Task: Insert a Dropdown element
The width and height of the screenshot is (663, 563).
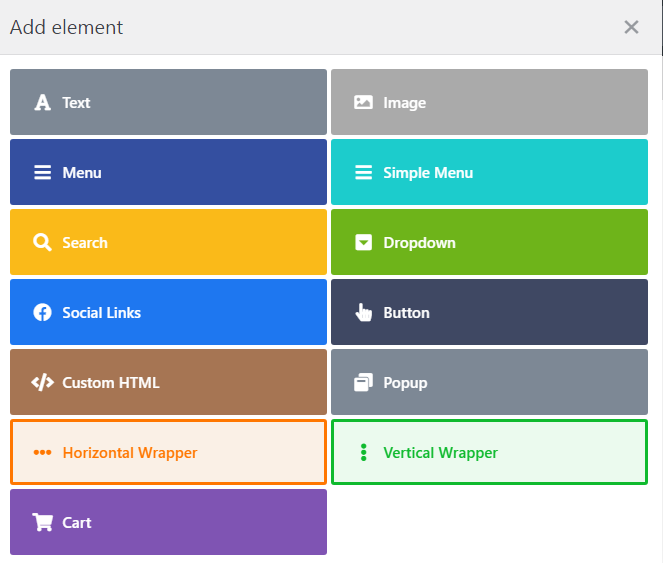Action: (x=489, y=242)
